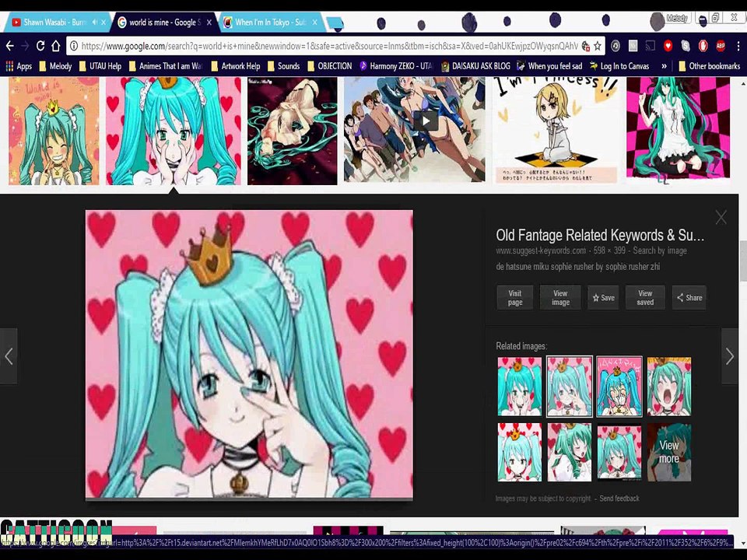Click the browser forward arrow
This screenshot has height=560, width=747.
tap(25, 46)
